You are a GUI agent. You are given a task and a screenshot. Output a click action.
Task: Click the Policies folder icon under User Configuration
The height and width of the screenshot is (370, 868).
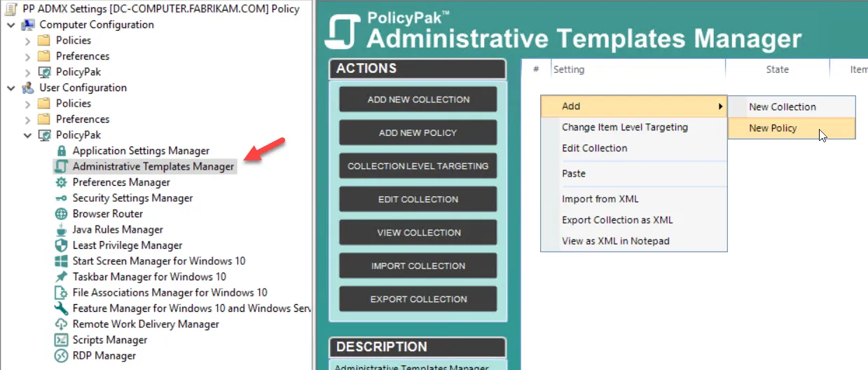click(x=44, y=104)
